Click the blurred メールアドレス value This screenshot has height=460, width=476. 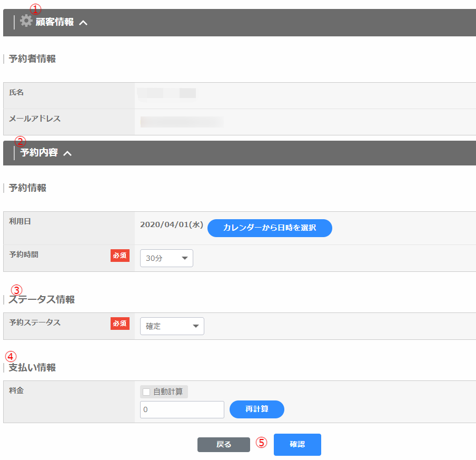pyautogui.click(x=182, y=122)
